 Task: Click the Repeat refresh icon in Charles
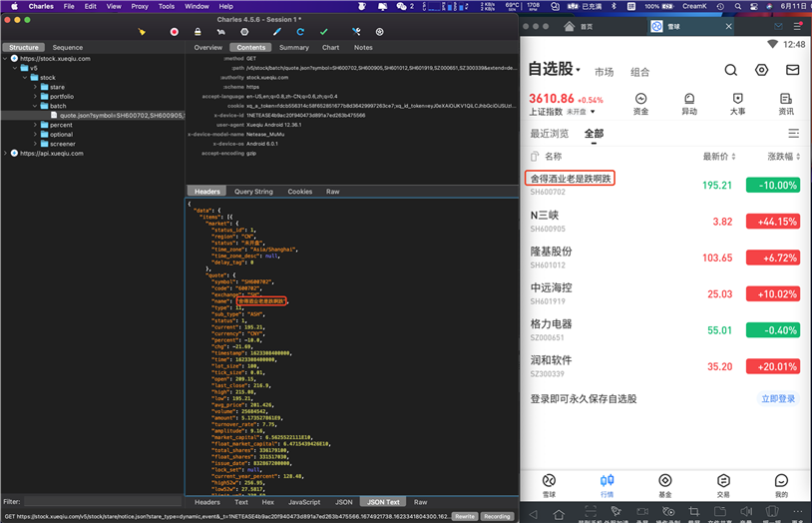(x=300, y=32)
